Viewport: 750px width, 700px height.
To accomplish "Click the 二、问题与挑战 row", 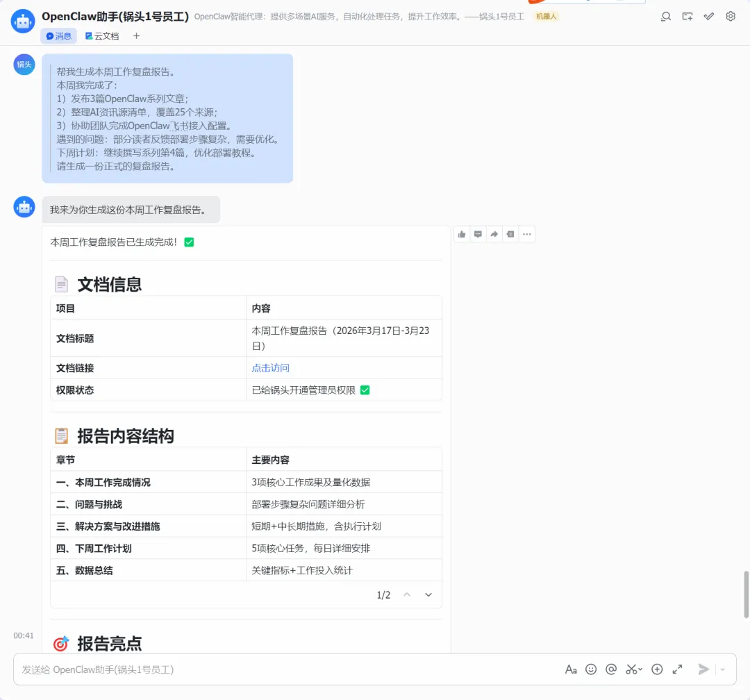I will [x=246, y=504].
